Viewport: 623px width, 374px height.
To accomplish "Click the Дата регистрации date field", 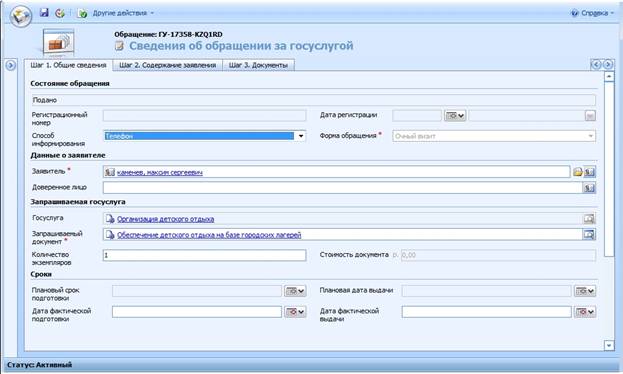I will tap(417, 116).
